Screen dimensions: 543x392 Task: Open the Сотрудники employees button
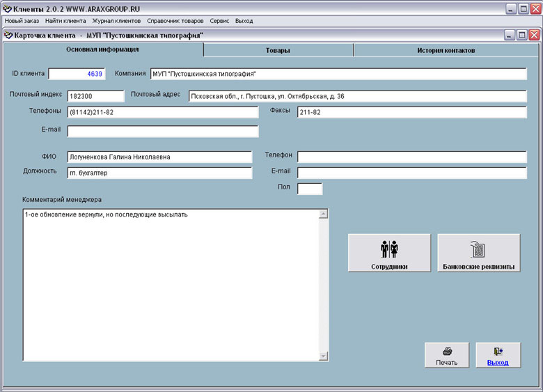pos(389,253)
